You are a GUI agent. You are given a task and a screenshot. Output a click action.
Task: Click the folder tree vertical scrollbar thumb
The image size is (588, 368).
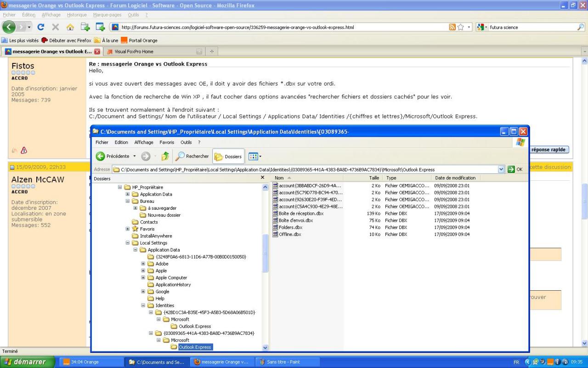tap(265, 253)
